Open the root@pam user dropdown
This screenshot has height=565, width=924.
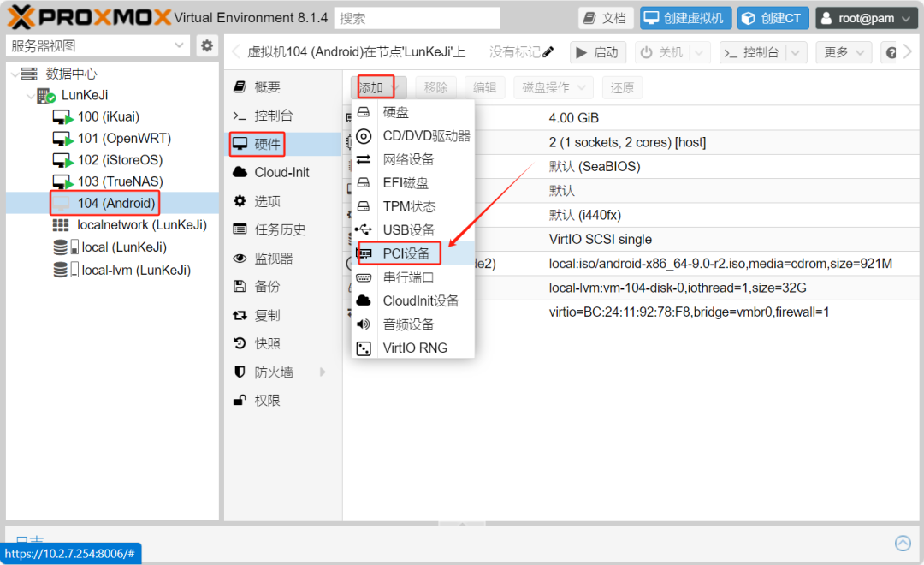pos(866,18)
